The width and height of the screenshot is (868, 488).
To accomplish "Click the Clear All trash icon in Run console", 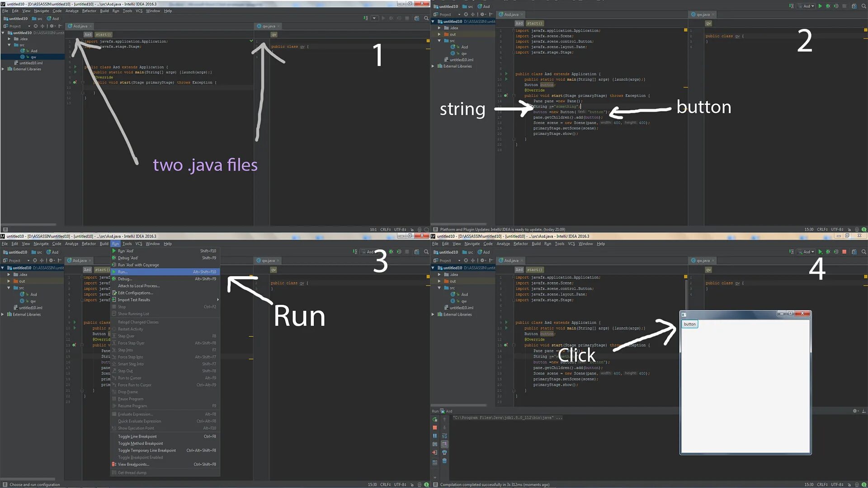I will [444, 461].
